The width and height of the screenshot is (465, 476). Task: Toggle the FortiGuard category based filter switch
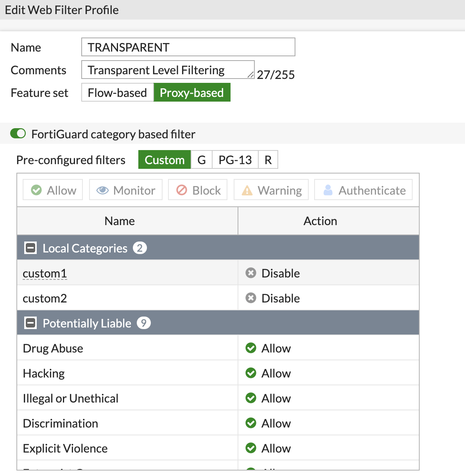coord(18,134)
